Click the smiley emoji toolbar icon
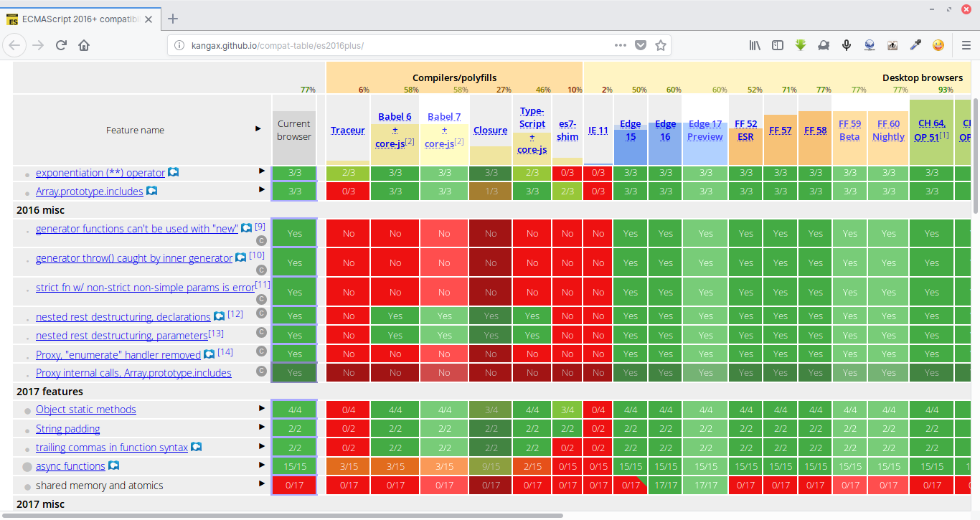 coord(938,44)
